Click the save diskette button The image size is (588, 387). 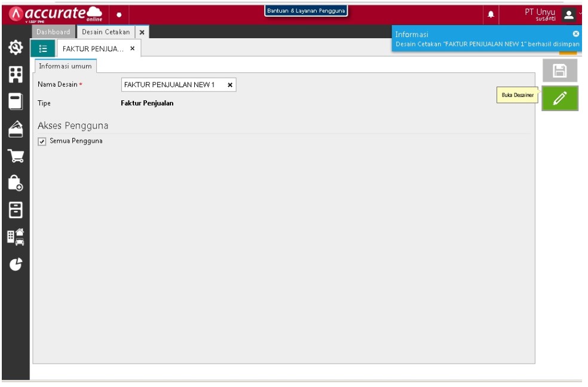pos(559,72)
